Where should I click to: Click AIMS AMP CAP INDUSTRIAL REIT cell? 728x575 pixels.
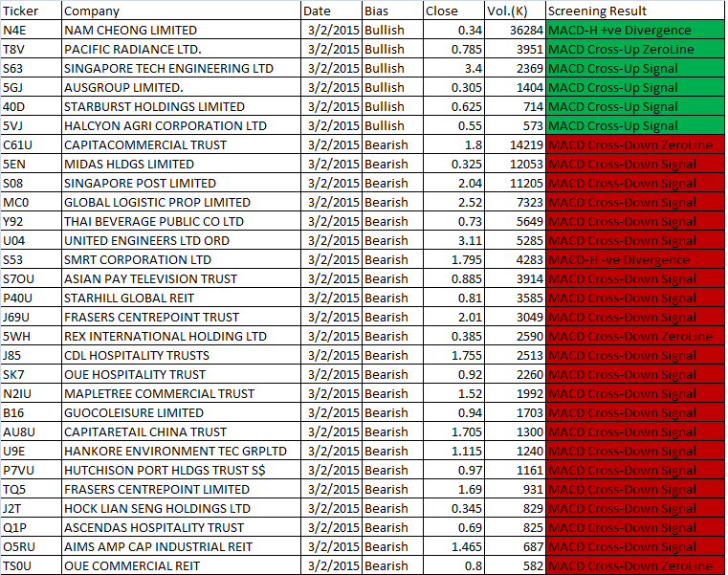[x=181, y=546]
